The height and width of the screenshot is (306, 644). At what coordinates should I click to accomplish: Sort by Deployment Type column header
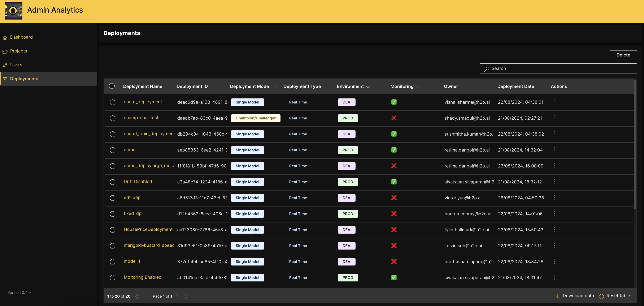coord(302,86)
